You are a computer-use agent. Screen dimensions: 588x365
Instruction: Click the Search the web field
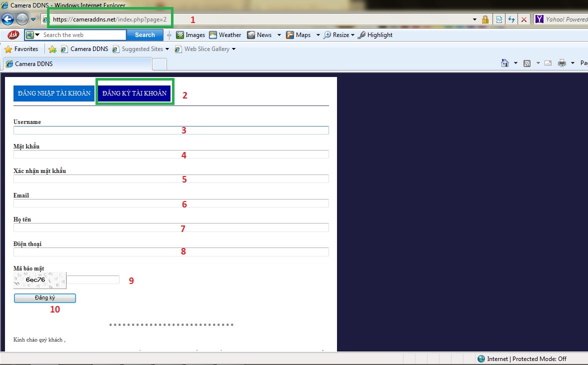(83, 35)
